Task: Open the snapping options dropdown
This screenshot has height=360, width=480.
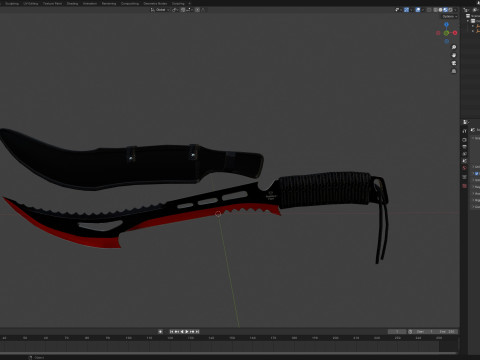Action: point(189,10)
